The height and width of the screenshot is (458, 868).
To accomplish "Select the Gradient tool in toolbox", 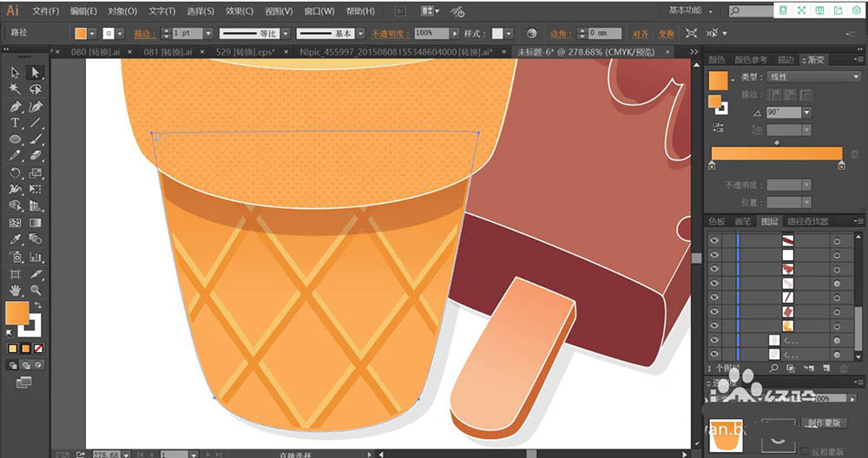I will click(x=36, y=223).
